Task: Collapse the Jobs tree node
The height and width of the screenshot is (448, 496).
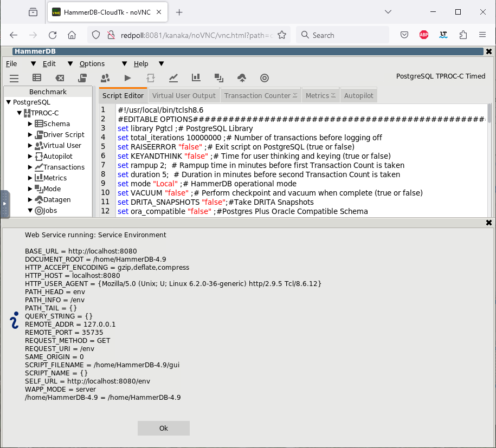Action: point(30,211)
